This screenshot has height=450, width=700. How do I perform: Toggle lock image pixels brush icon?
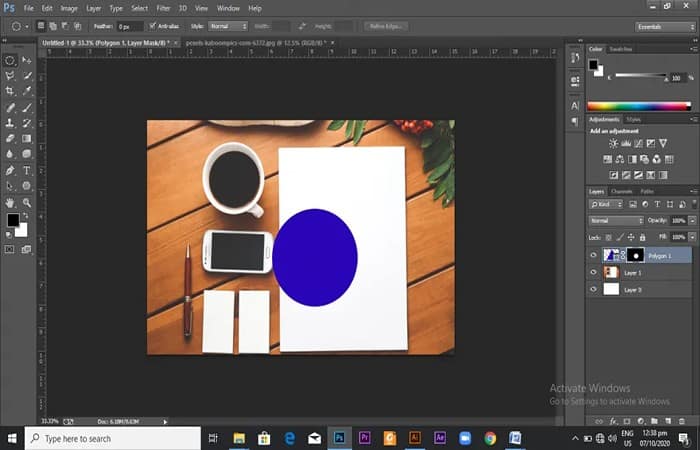click(620, 237)
